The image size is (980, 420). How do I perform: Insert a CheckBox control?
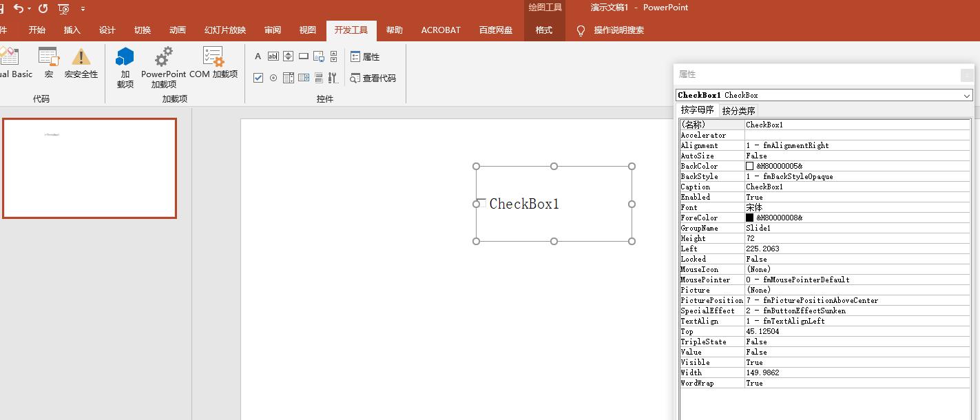(258, 77)
